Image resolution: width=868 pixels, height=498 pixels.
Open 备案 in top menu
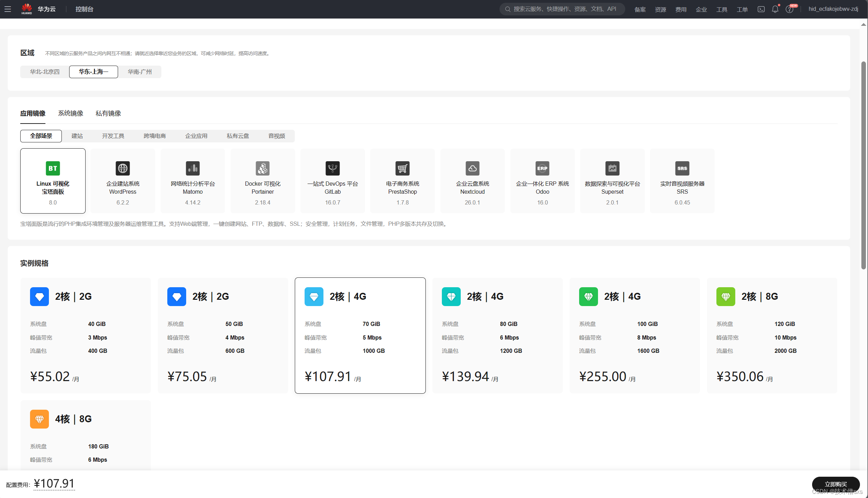(x=640, y=9)
